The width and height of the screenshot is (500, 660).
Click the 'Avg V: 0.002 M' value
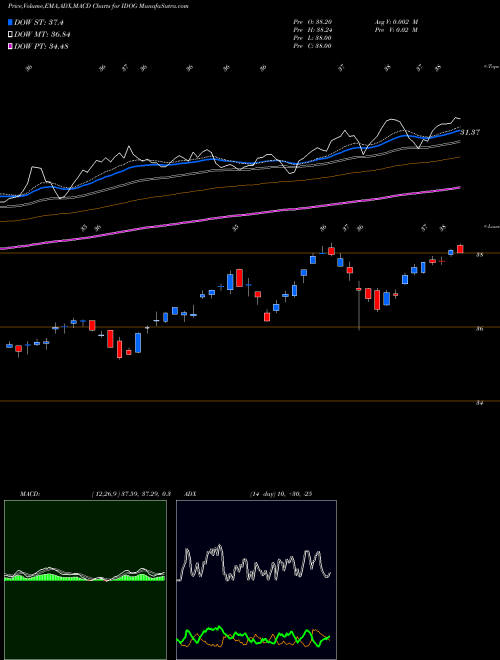(x=396, y=22)
